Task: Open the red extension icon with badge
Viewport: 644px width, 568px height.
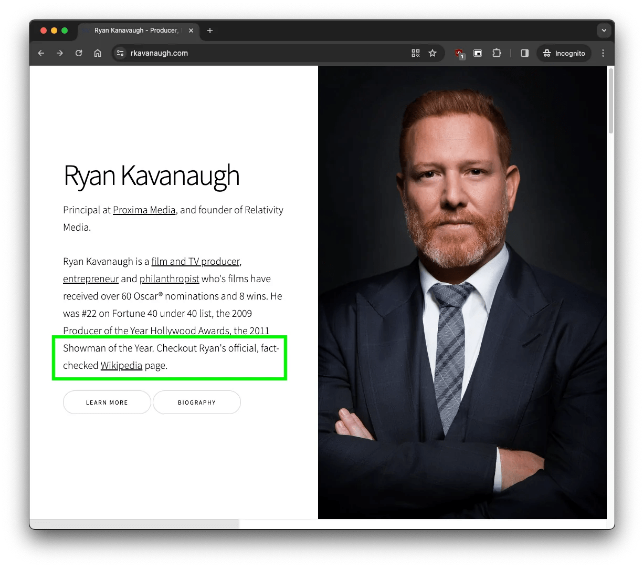Action: point(460,53)
